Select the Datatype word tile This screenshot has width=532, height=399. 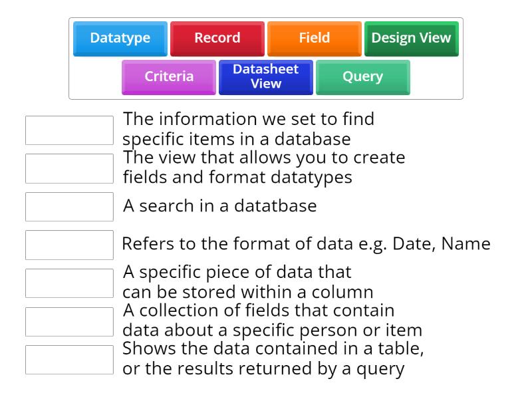(x=120, y=38)
